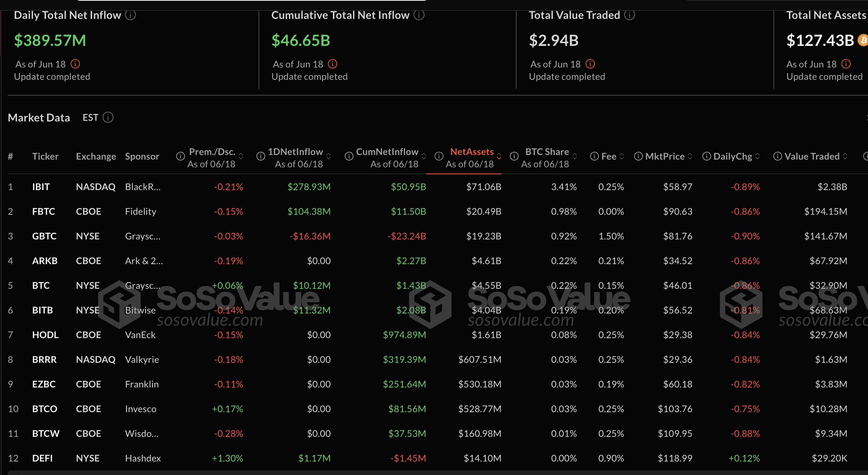Click the horizontal scrollbar at table bottom
868x475 pixels.
434,472
